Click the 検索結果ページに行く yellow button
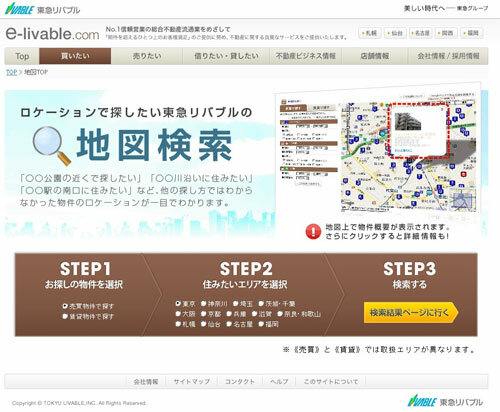The width and height of the screenshot is (500, 412). coord(411,313)
